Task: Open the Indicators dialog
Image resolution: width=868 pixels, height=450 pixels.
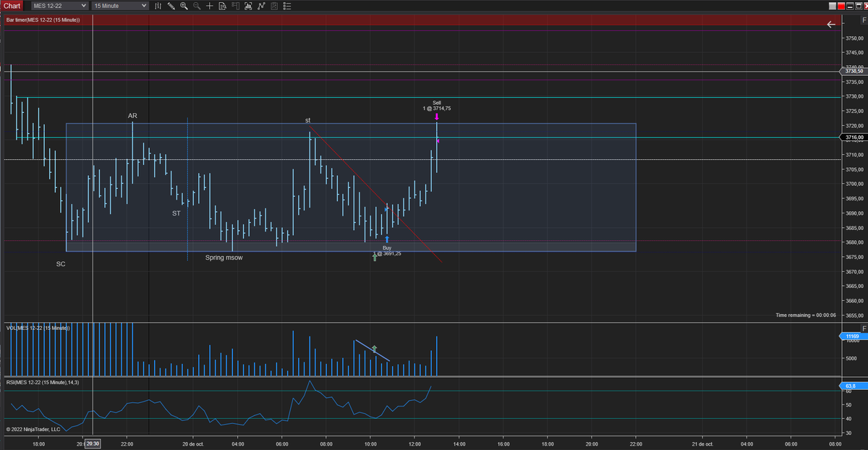Action: [x=261, y=6]
